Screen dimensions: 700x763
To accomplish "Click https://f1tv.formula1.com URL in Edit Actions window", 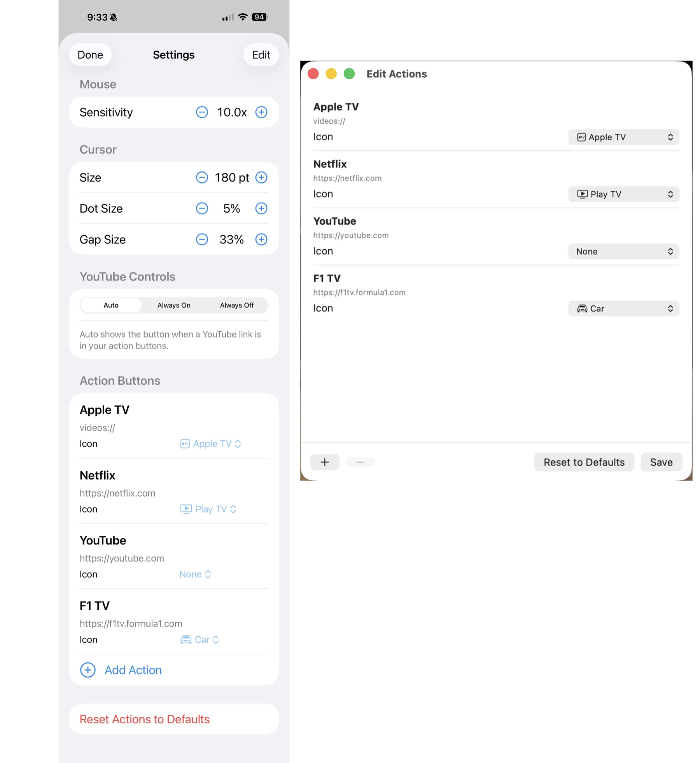I will 359,292.
